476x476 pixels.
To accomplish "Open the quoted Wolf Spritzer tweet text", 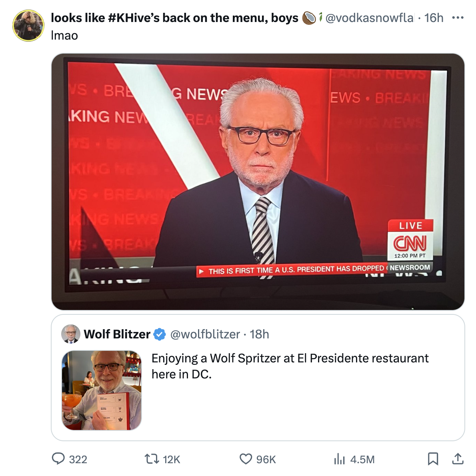I will (x=290, y=366).
